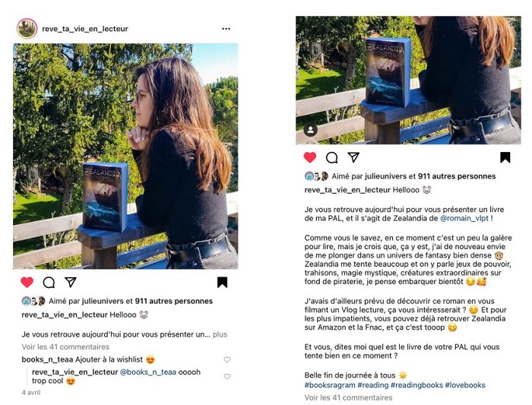Click the bookmark icon under right photo
The image size is (532, 405).
(x=505, y=157)
